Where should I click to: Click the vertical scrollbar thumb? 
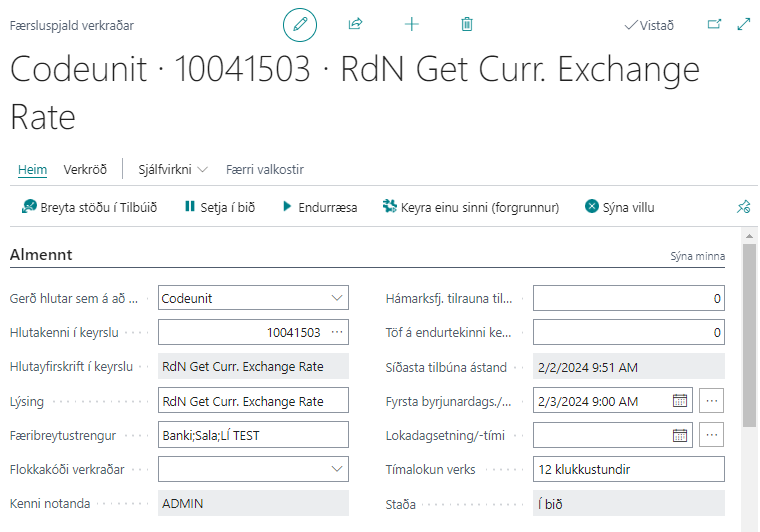click(749, 330)
